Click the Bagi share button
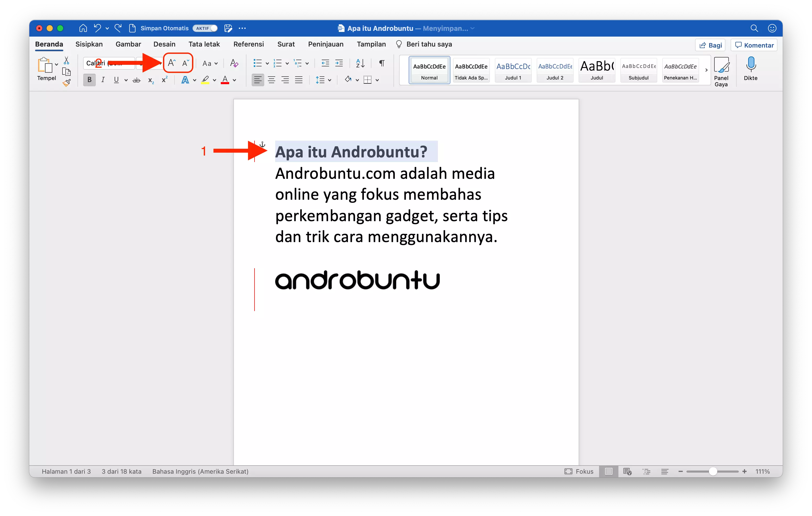This screenshot has width=812, height=516. [710, 44]
